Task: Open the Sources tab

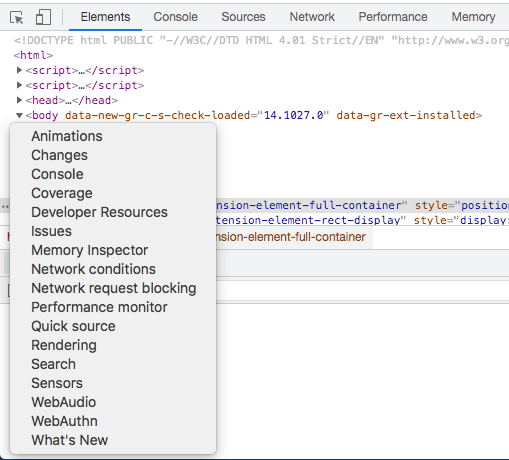Action: click(243, 17)
